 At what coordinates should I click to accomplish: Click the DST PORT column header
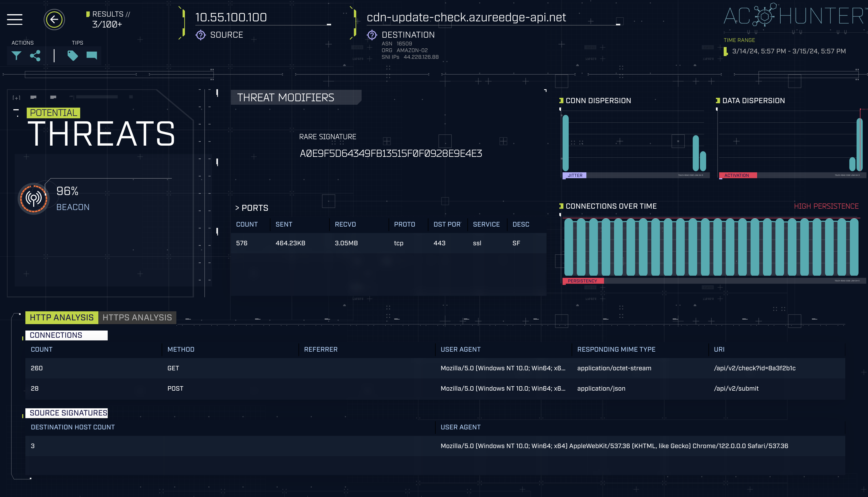[x=447, y=224]
